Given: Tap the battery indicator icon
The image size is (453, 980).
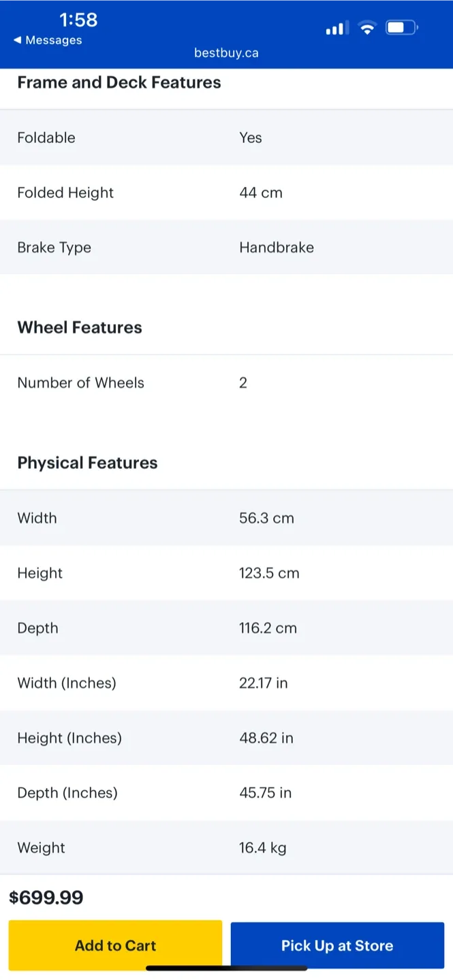Looking at the screenshot, I should pyautogui.click(x=400, y=27).
